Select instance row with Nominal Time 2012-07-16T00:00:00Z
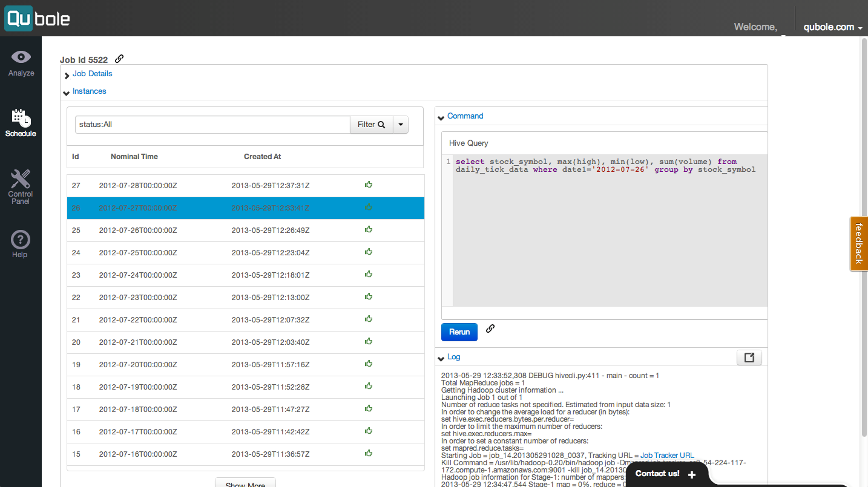Screen dimensions: 868x487 (x=245, y=454)
